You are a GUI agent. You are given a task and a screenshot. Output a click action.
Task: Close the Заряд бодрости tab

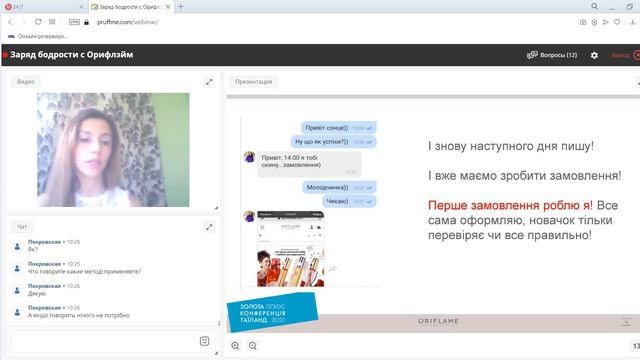pos(167,7)
